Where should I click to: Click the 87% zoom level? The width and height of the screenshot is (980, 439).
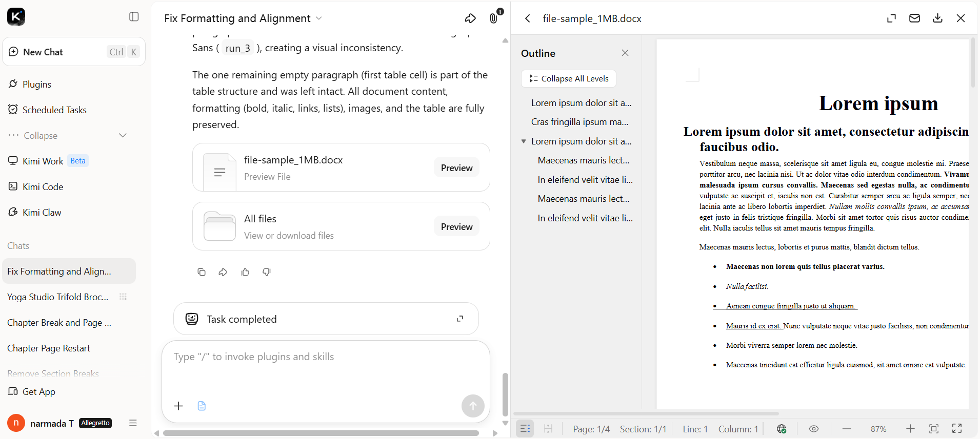click(878, 429)
